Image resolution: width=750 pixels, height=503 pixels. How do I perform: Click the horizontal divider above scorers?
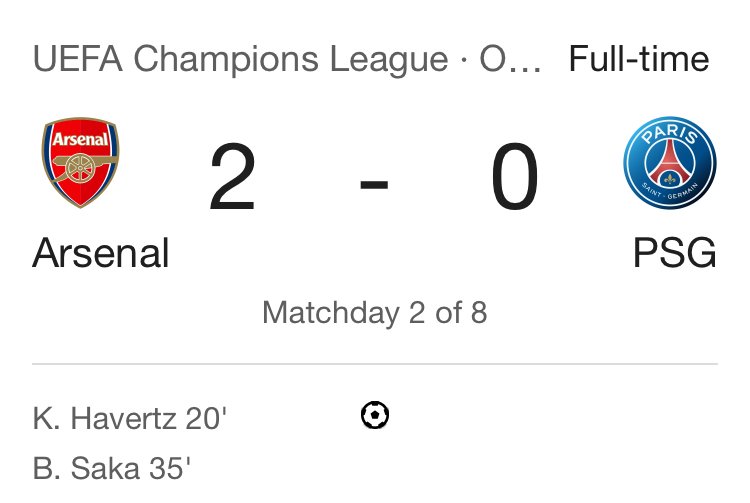point(375,364)
